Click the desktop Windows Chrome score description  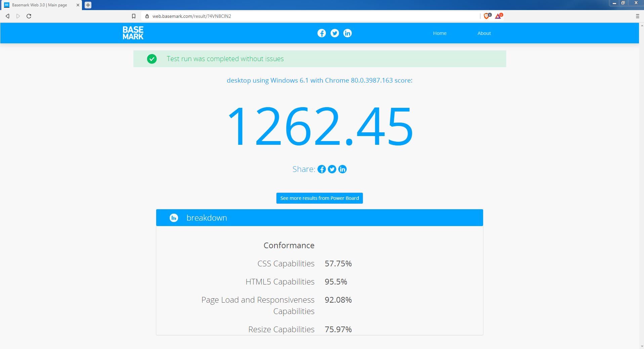(319, 80)
